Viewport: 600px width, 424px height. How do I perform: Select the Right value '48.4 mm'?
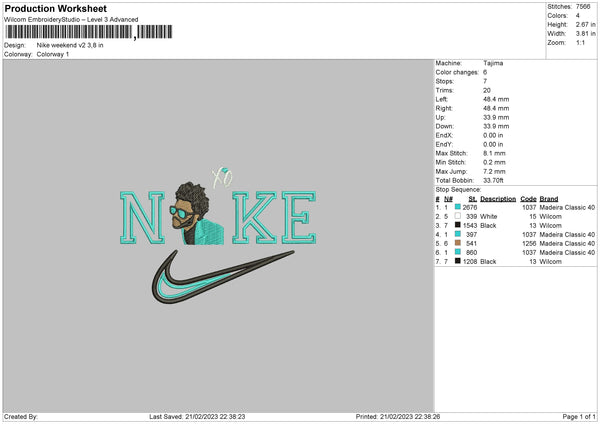(496, 108)
